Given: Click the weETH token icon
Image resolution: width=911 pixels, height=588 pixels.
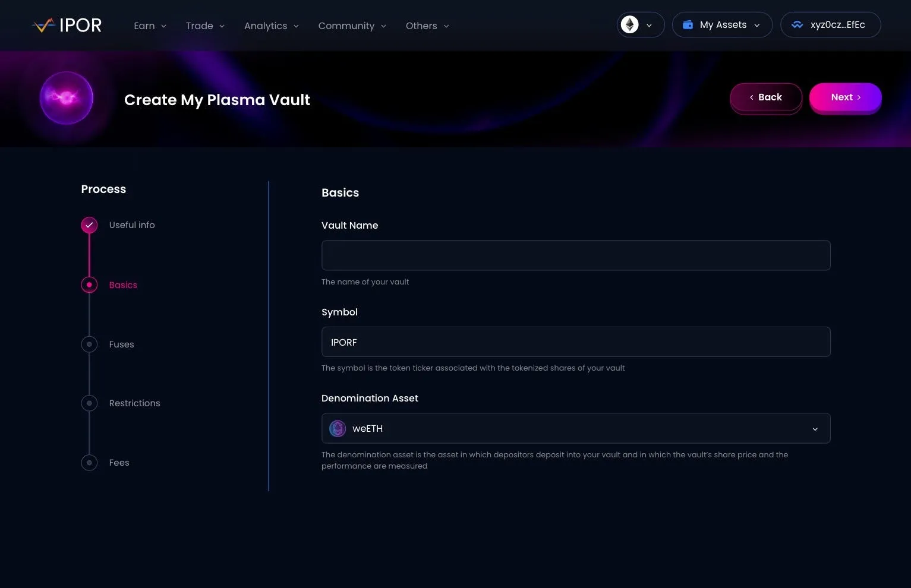Looking at the screenshot, I should [x=338, y=428].
